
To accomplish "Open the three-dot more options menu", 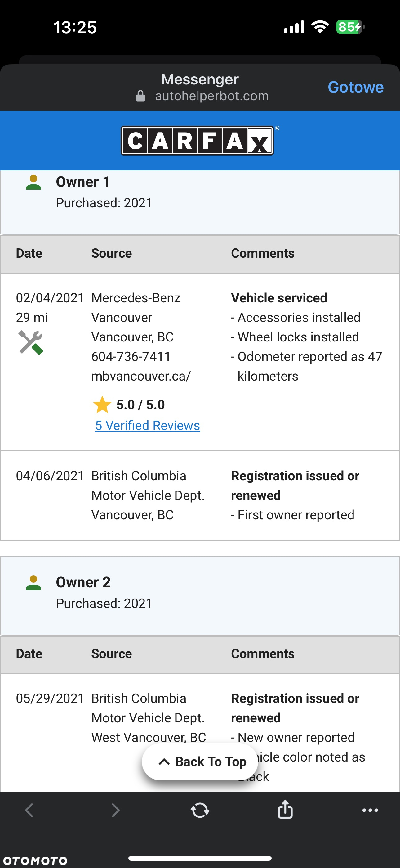I will point(370,810).
